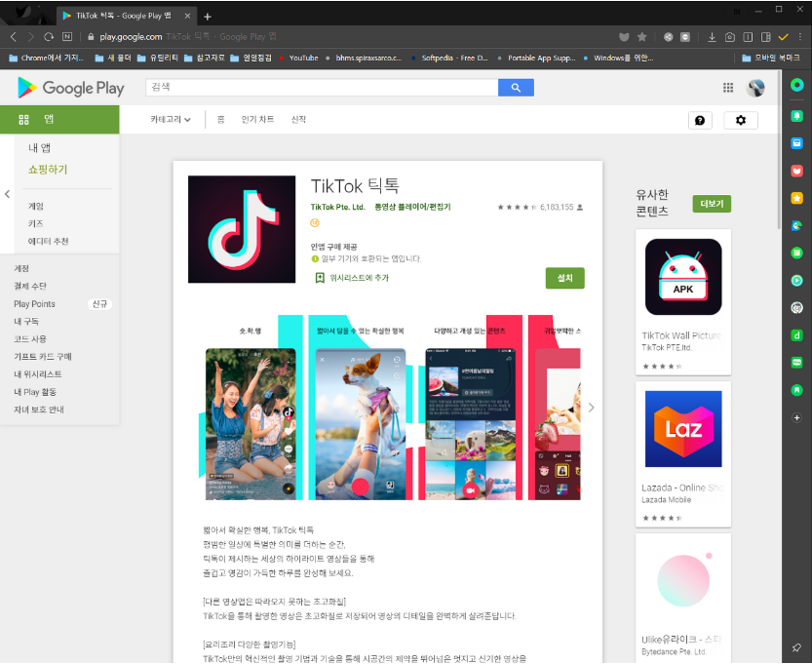
Task: Open the 앱 section in sidebar
Action: click(x=59, y=120)
